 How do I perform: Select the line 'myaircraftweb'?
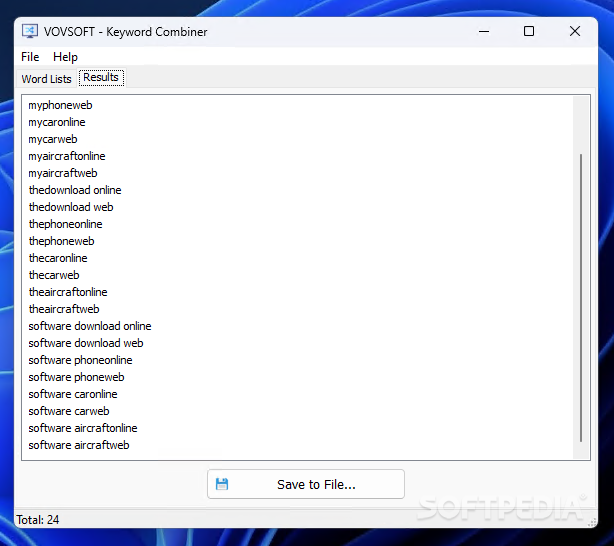[x=63, y=173]
